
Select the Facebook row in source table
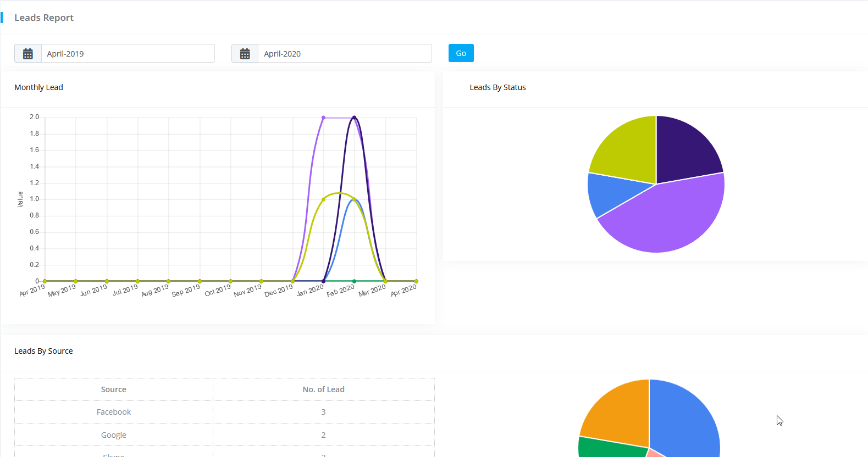point(114,412)
